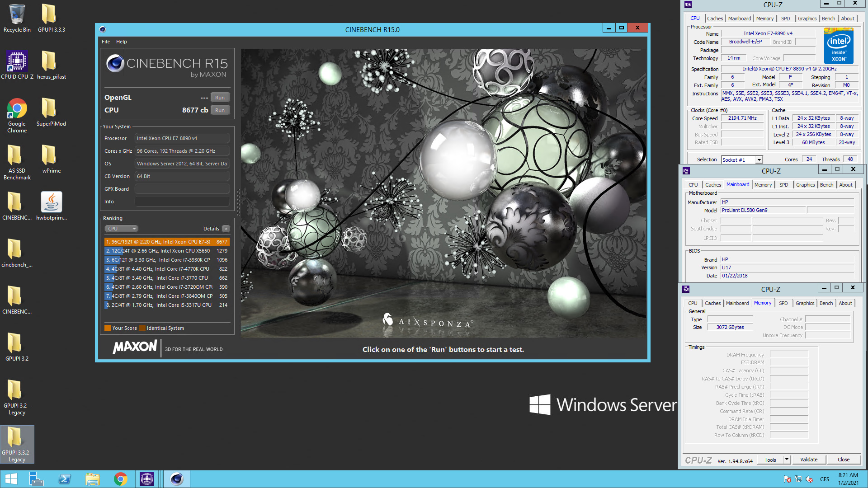Select the 96C/192T Xeon E7 ranking row
Screen dimensions: 868x488
(x=167, y=242)
